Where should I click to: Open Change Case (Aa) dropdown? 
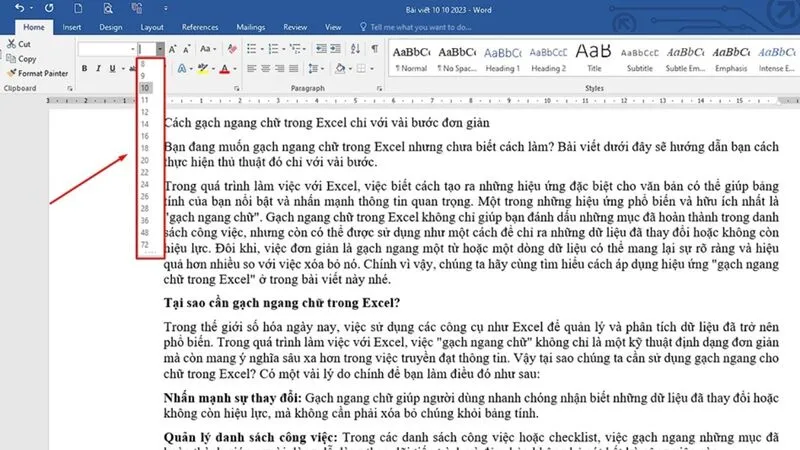207,49
